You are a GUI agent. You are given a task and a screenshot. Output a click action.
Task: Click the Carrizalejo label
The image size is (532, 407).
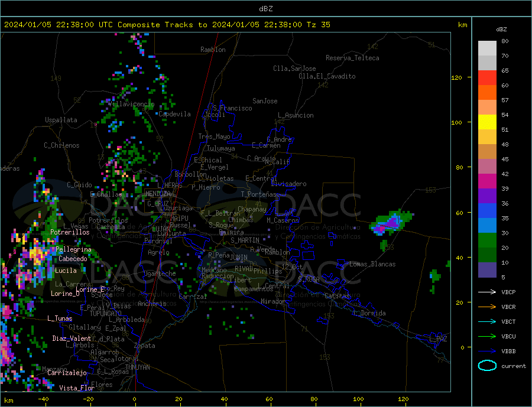pyautogui.click(x=67, y=373)
